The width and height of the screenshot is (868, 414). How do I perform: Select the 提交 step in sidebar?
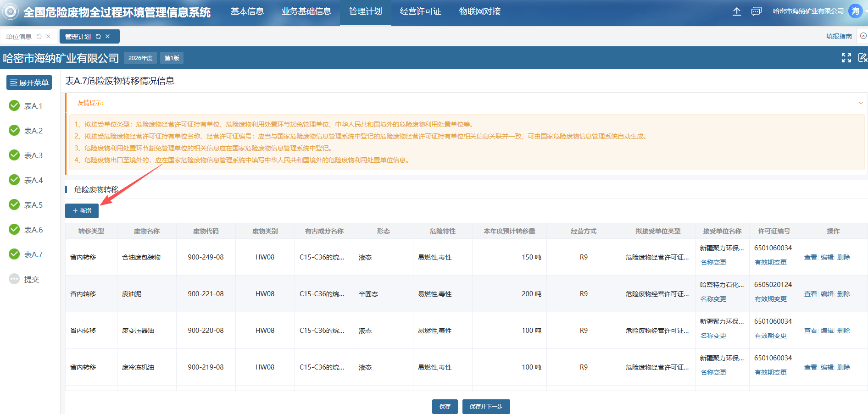[x=31, y=279]
